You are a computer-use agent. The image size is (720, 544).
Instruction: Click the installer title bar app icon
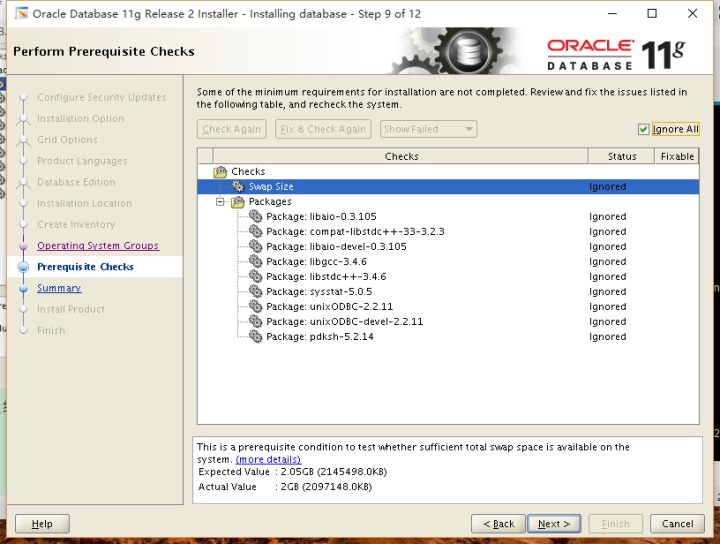pyautogui.click(x=21, y=14)
